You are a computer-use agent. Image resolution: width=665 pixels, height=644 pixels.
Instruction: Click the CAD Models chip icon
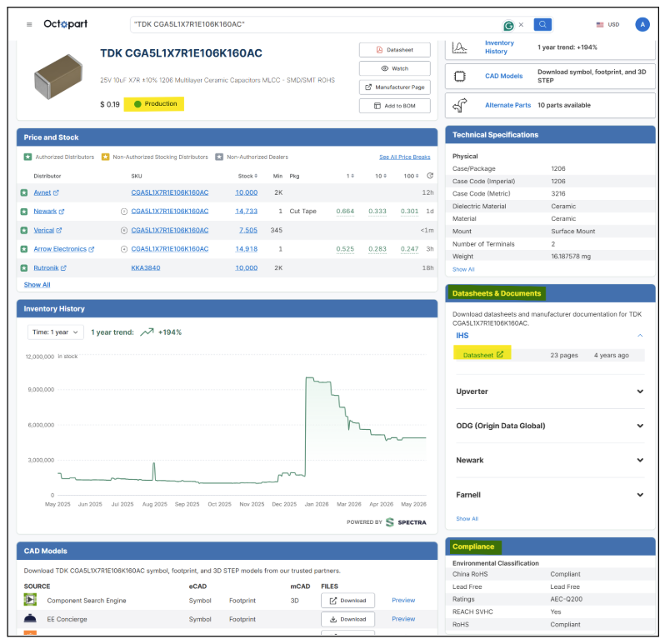click(460, 77)
